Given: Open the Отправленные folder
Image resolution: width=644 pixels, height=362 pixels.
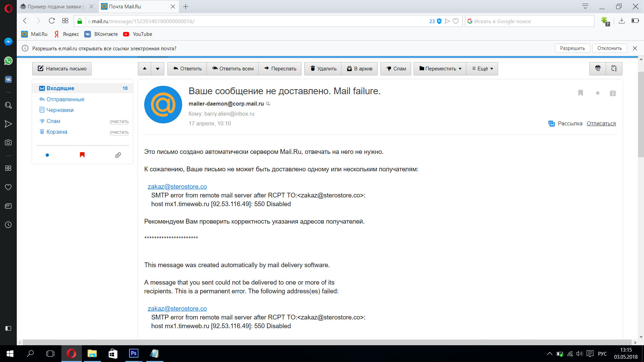Looking at the screenshot, I should pyautogui.click(x=65, y=99).
